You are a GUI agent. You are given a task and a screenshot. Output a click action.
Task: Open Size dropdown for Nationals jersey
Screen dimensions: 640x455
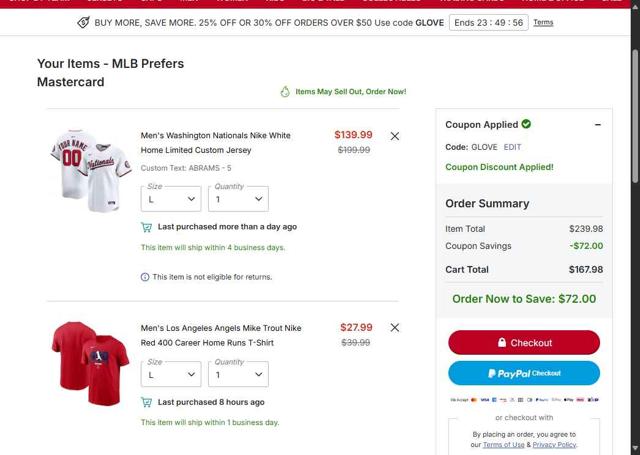pos(170,199)
